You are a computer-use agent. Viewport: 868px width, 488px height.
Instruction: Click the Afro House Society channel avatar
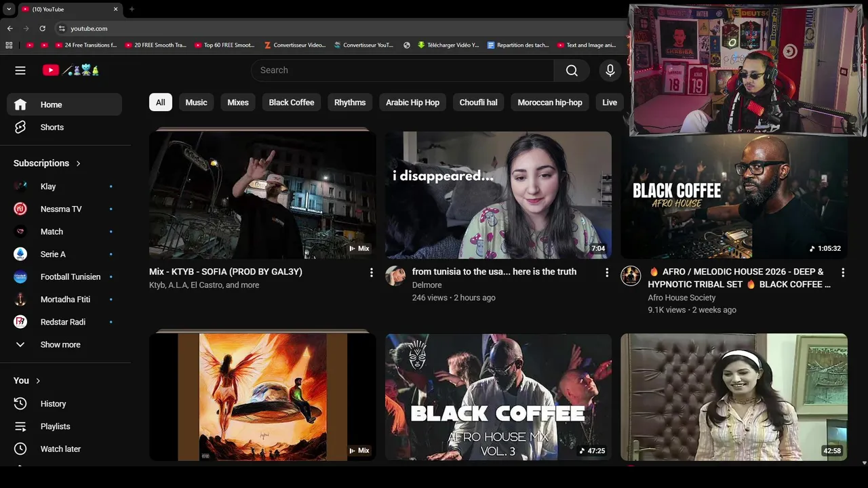pyautogui.click(x=631, y=276)
